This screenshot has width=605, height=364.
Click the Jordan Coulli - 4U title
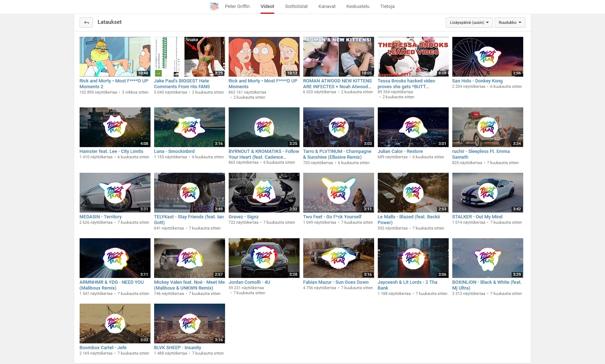pyautogui.click(x=249, y=282)
